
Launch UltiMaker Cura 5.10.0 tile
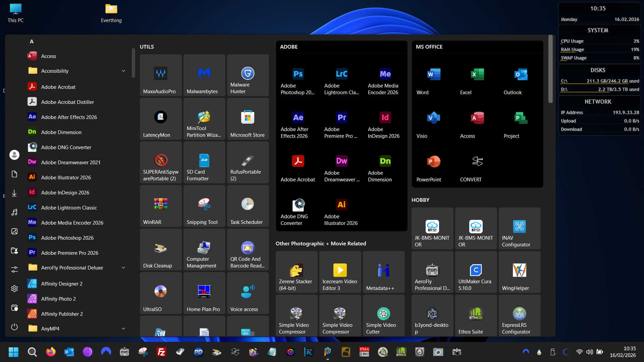click(x=476, y=272)
